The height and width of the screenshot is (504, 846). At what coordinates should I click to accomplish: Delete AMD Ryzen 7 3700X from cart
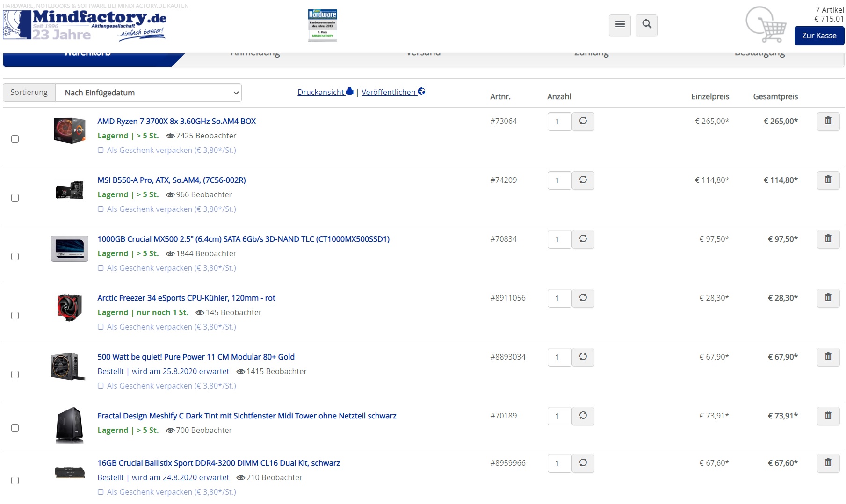click(x=828, y=122)
